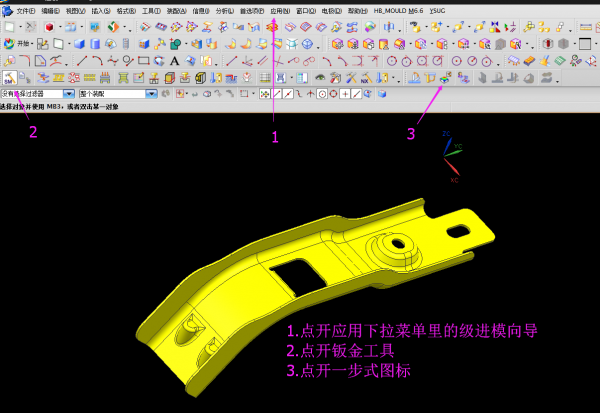The height and width of the screenshot is (413, 600).
Task: Click the rainbow sphere analysis icon
Action: (370, 27)
